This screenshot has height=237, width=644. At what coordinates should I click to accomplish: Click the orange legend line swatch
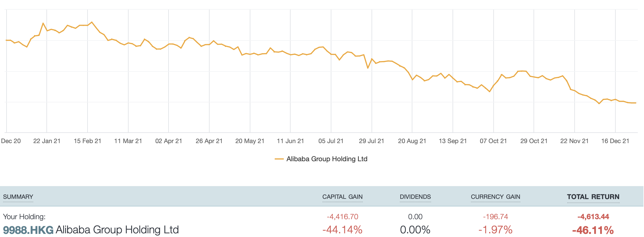[279, 159]
